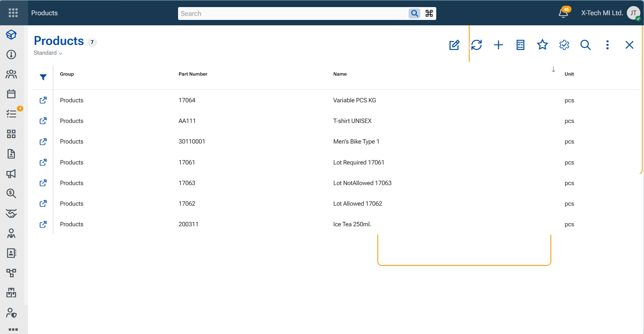
Task: Open the vertical three-dot more menu
Action: pyautogui.click(x=608, y=45)
